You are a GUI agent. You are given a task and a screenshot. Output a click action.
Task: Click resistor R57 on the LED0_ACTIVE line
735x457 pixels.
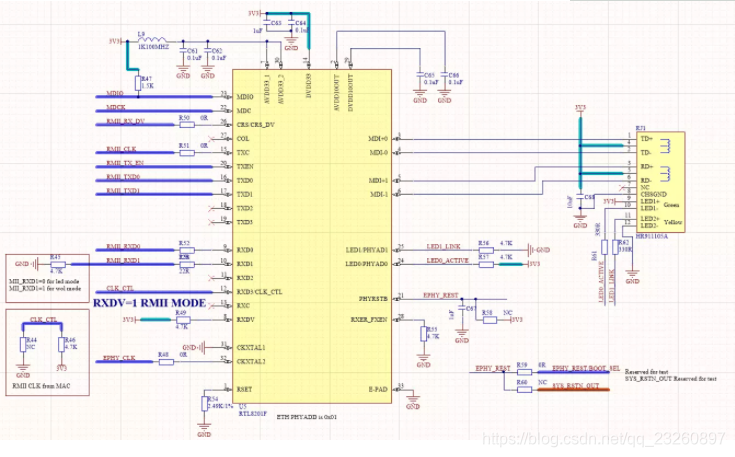click(x=486, y=264)
